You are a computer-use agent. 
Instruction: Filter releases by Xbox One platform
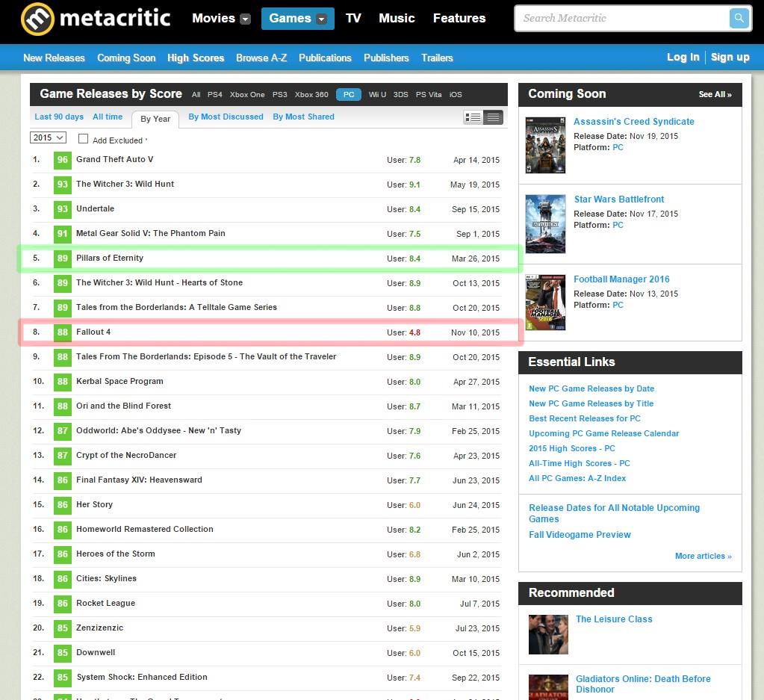247,95
